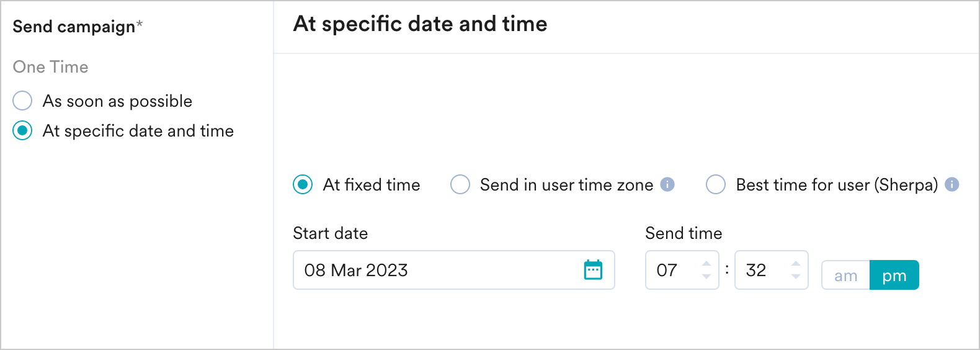Image resolution: width=980 pixels, height=350 pixels.
Task: Set send time to pm
Action: pos(894,276)
